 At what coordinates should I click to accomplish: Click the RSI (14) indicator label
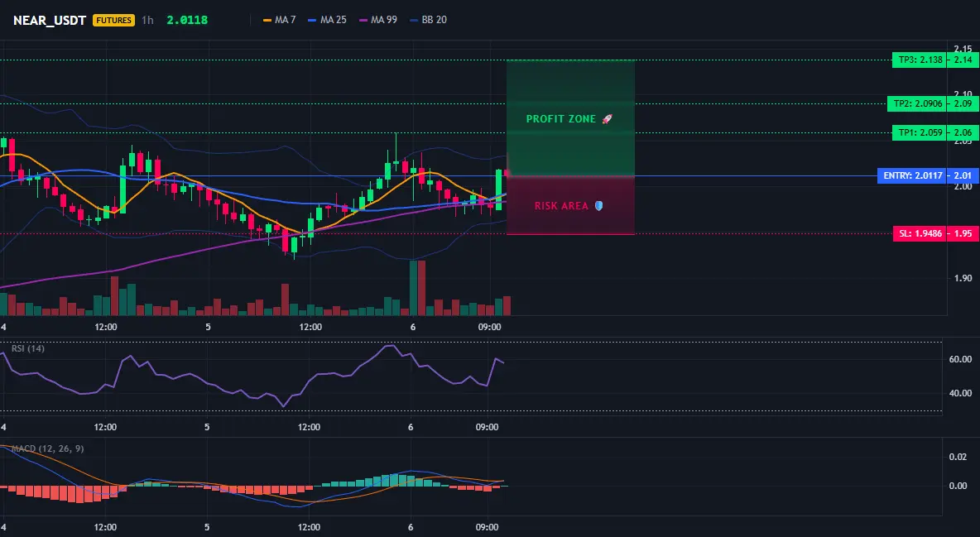click(28, 348)
